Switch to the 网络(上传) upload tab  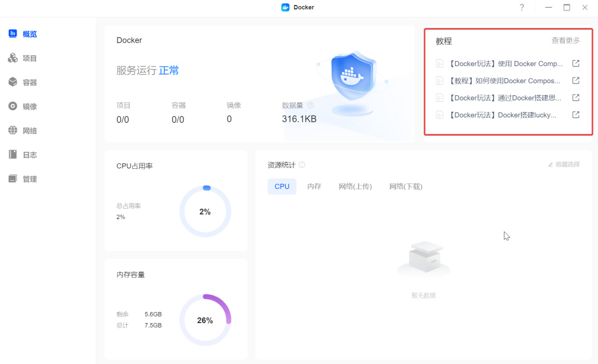[x=355, y=186]
